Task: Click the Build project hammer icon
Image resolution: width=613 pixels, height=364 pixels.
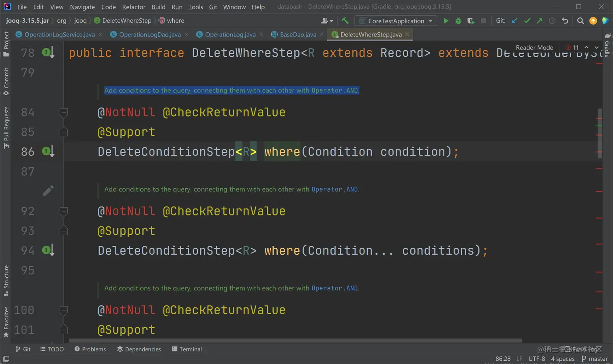Action: tap(345, 21)
